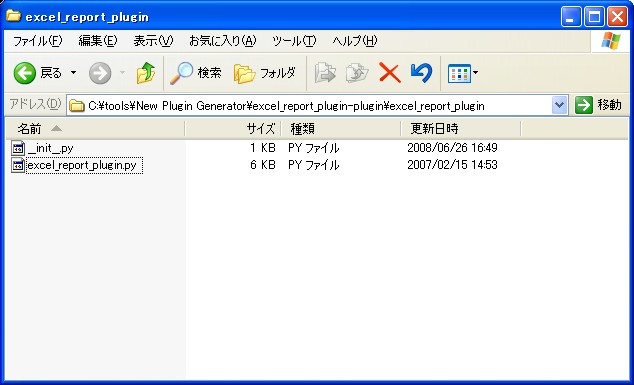Toggle the Folders (フォルダ) pane button

265,73
